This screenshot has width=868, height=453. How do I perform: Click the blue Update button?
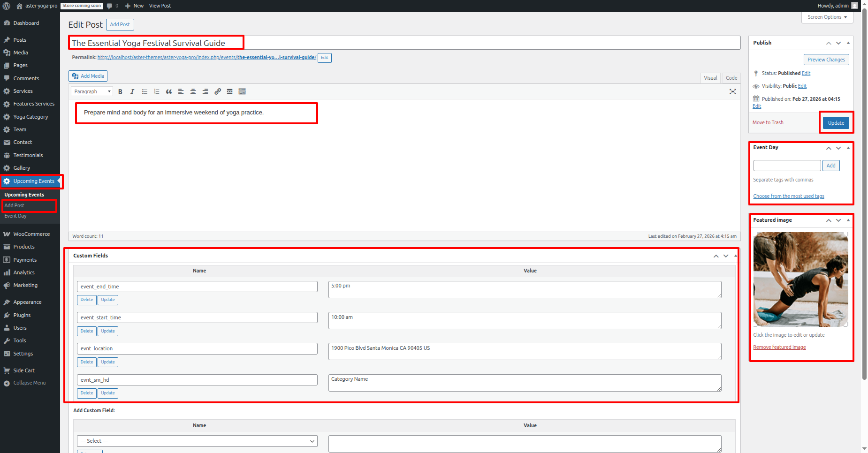click(836, 123)
